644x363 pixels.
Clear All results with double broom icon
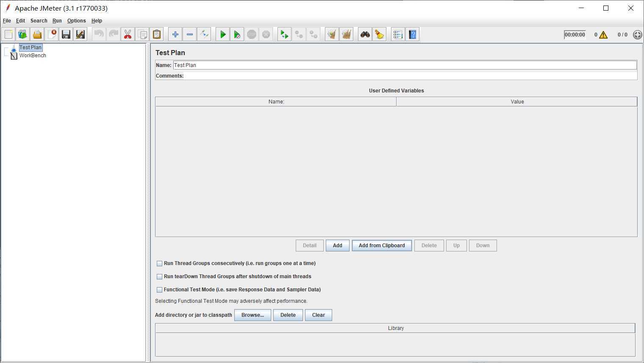(x=347, y=34)
